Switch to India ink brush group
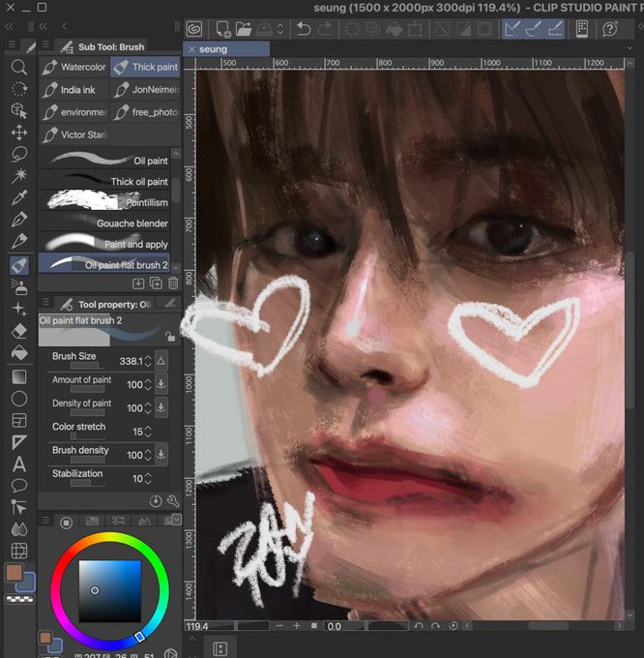 pyautogui.click(x=74, y=90)
